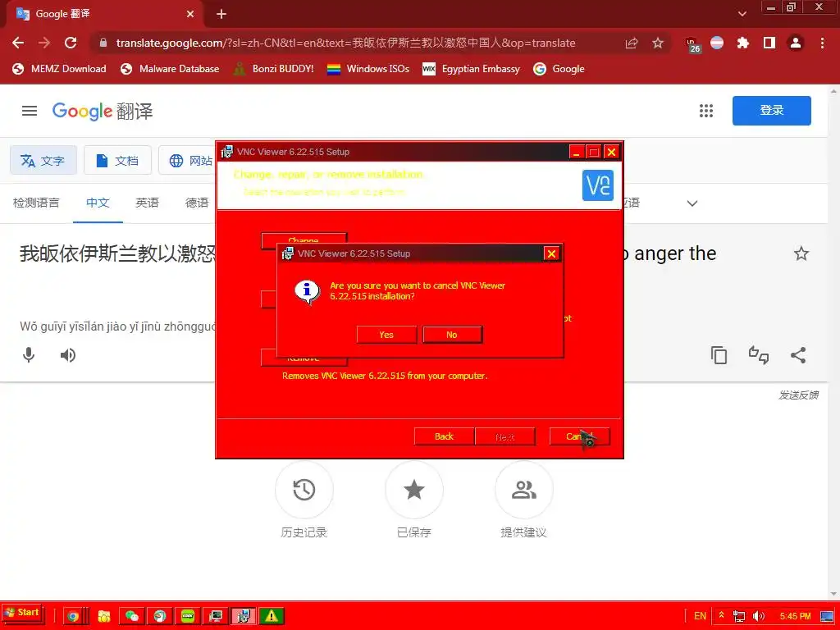Screen dimensions: 840x630
Task: Click WeChat icon in taskbar
Action: coord(132,617)
